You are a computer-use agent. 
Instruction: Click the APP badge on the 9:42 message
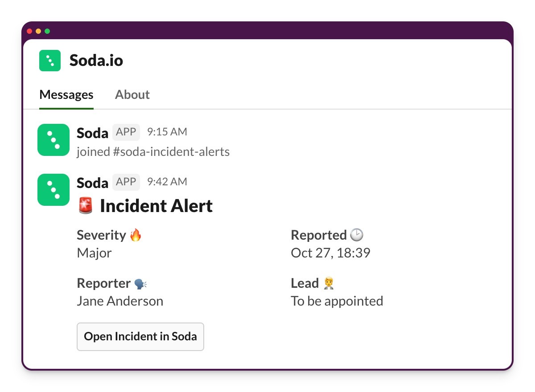[126, 182]
